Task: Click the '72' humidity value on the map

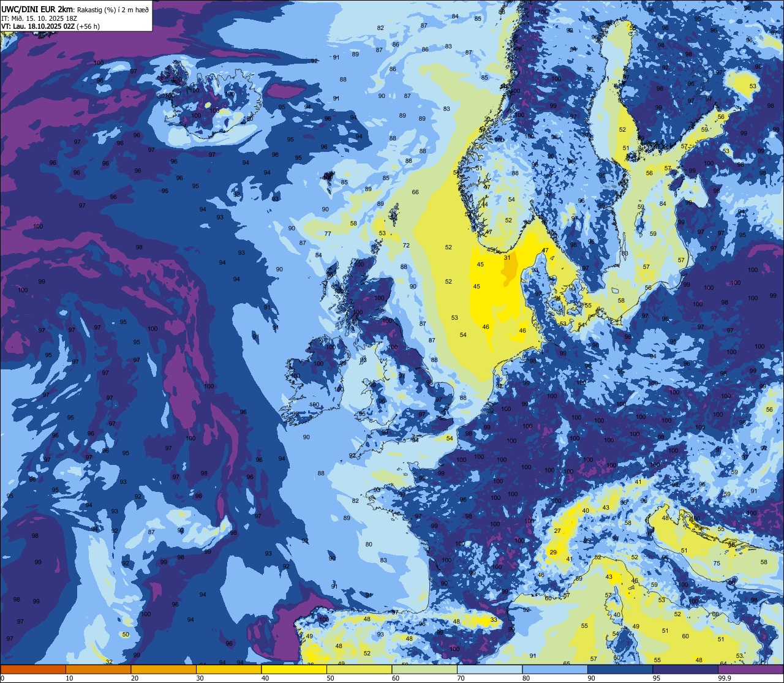Action: point(406,246)
